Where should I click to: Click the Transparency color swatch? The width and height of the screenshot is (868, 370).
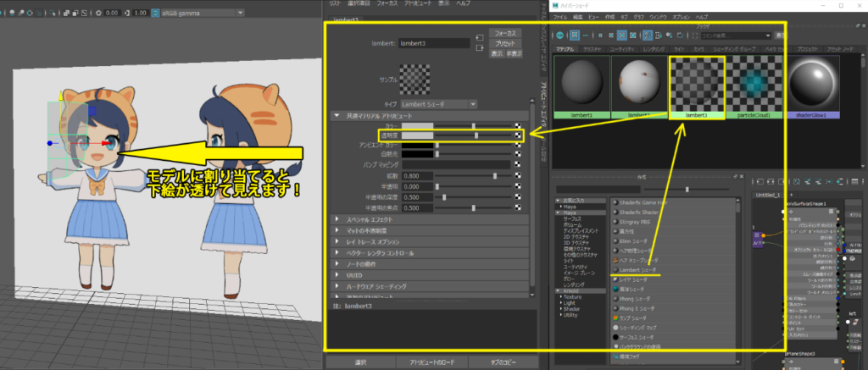417,135
